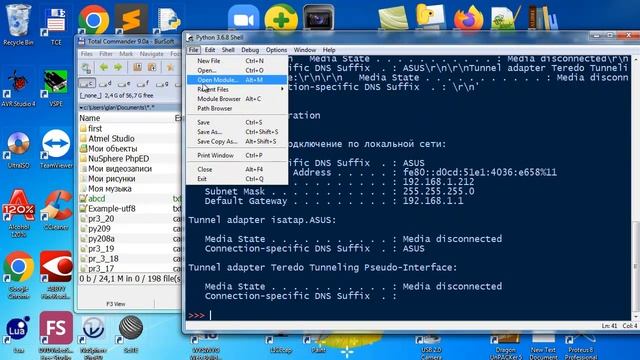Screen dimensions: 640x360
Task: Choose Exit in File menu
Action: [237, 179]
